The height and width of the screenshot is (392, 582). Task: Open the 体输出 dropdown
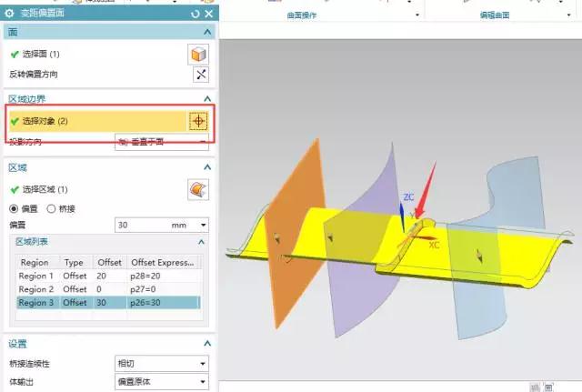(x=203, y=382)
